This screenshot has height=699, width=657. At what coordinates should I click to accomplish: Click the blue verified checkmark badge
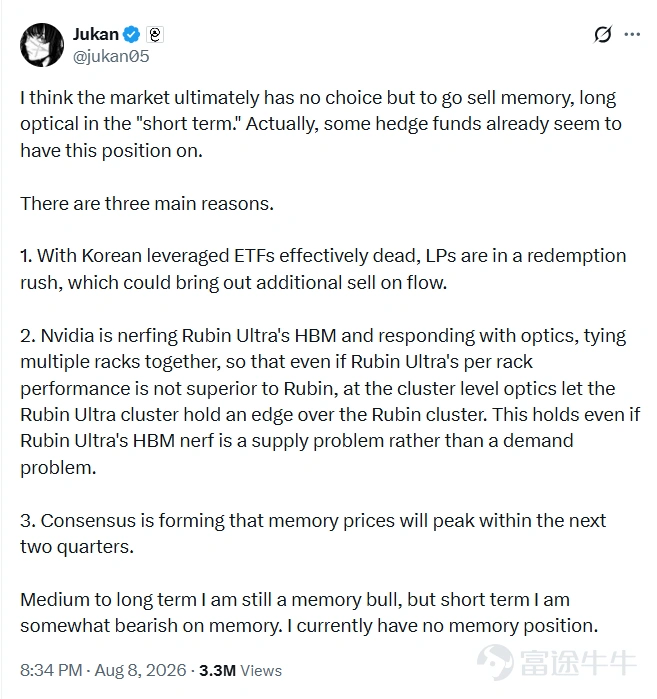(x=131, y=34)
